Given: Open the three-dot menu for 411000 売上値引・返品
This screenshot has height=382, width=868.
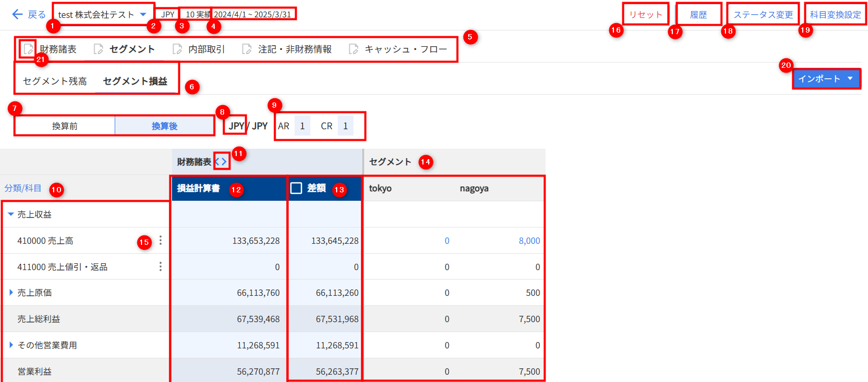Looking at the screenshot, I should [x=160, y=267].
